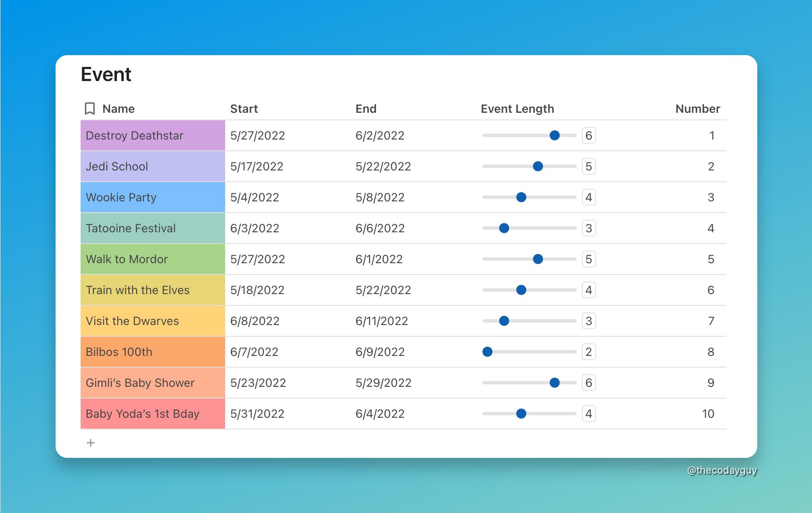Click Destroy Deathstar event length slider handle
The image size is (812, 513).
554,135
